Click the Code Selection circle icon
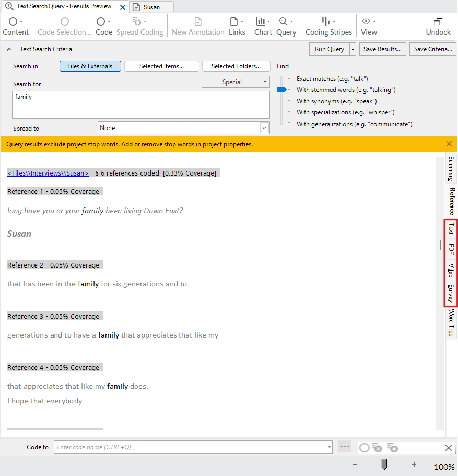The width and height of the screenshot is (458, 476). tap(65, 21)
